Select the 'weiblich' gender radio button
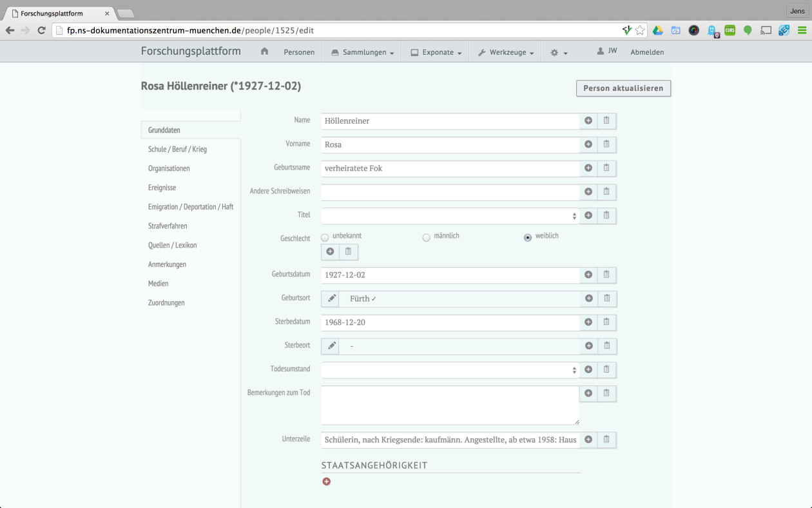This screenshot has width=812, height=508. pyautogui.click(x=528, y=238)
